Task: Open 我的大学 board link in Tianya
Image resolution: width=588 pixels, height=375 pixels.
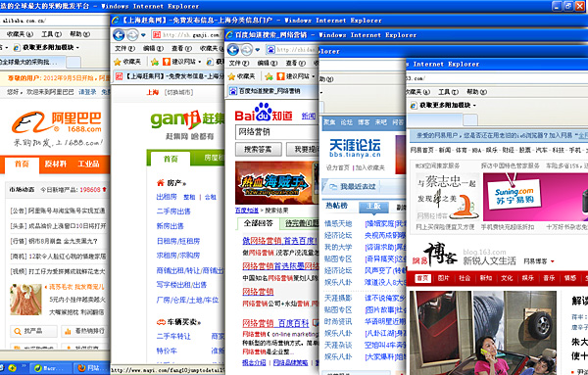Action: pos(338,248)
